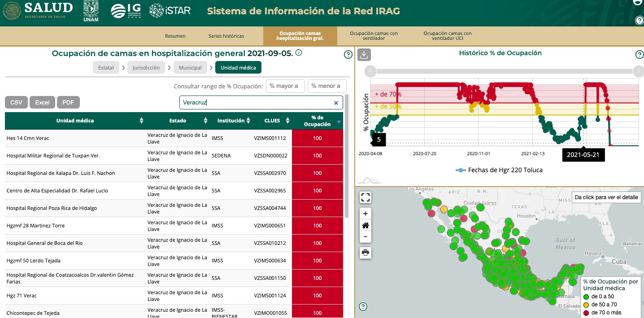
Task: Click CLUES code VZIMS001112
Action: [x=270, y=138]
